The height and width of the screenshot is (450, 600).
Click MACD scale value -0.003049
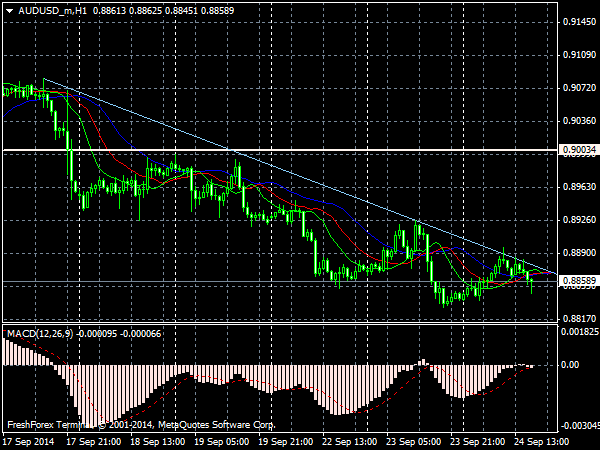click(580, 426)
